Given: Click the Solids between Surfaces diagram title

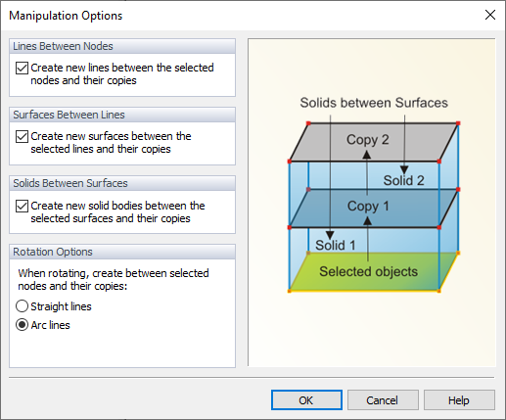Looking at the screenshot, I should point(374,103).
